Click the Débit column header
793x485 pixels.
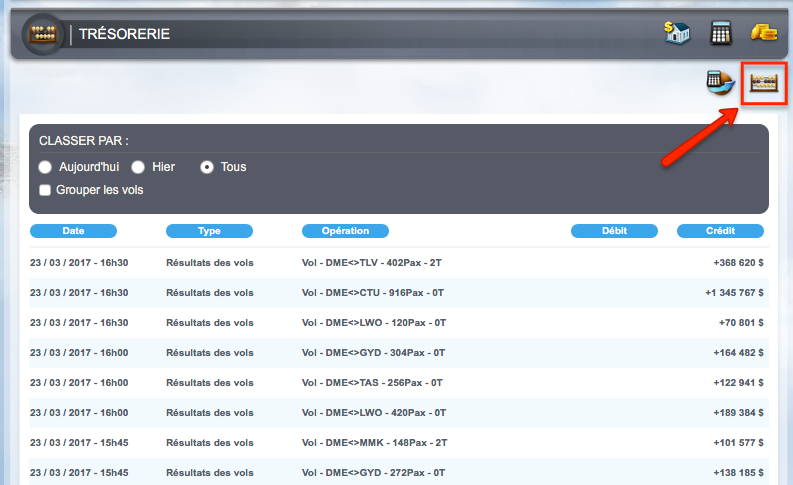pyautogui.click(x=614, y=231)
